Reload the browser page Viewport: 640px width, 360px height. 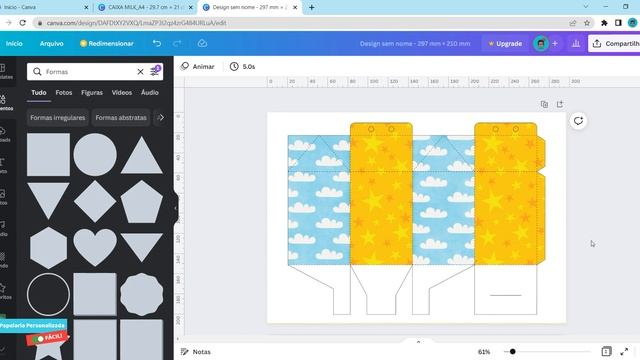[x=23, y=23]
